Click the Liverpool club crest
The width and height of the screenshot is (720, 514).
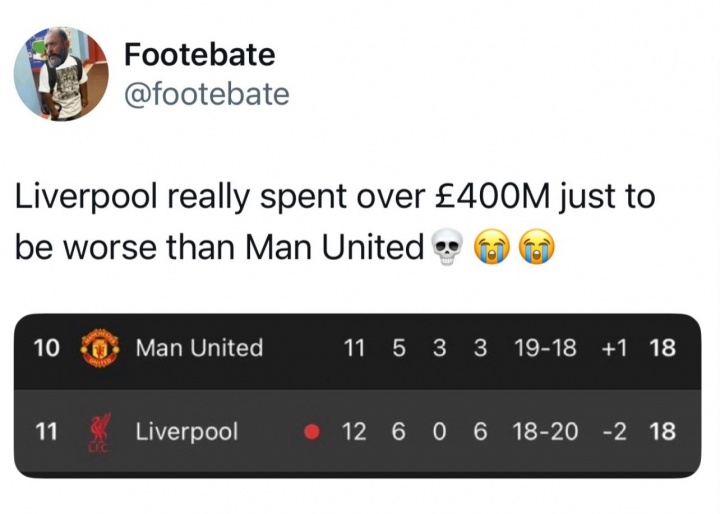(99, 433)
